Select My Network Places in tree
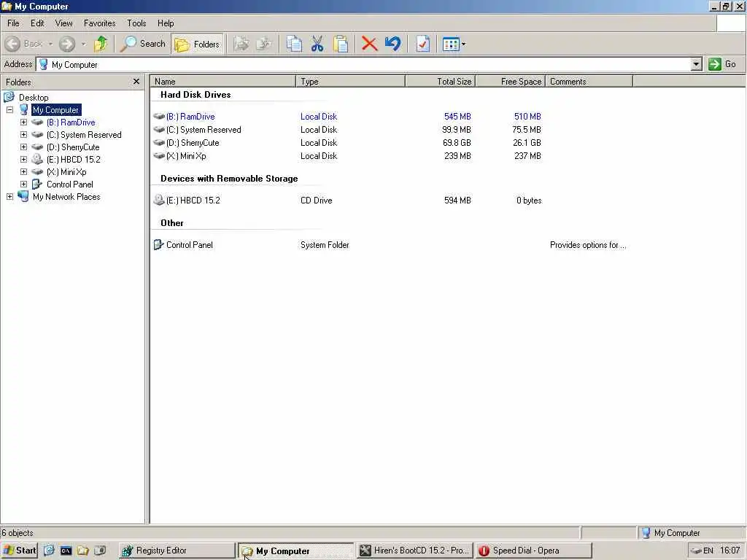This screenshot has width=747, height=560. click(x=66, y=197)
